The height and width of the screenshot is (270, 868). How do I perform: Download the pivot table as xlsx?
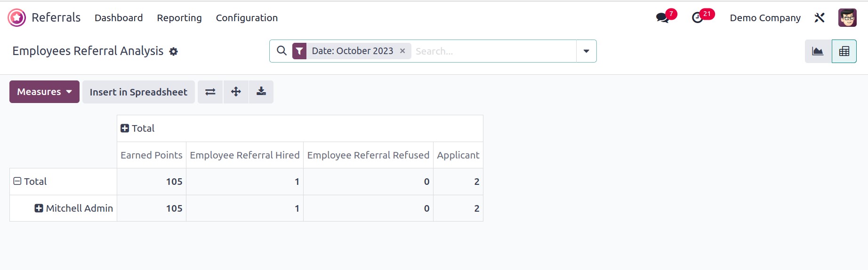[261, 92]
